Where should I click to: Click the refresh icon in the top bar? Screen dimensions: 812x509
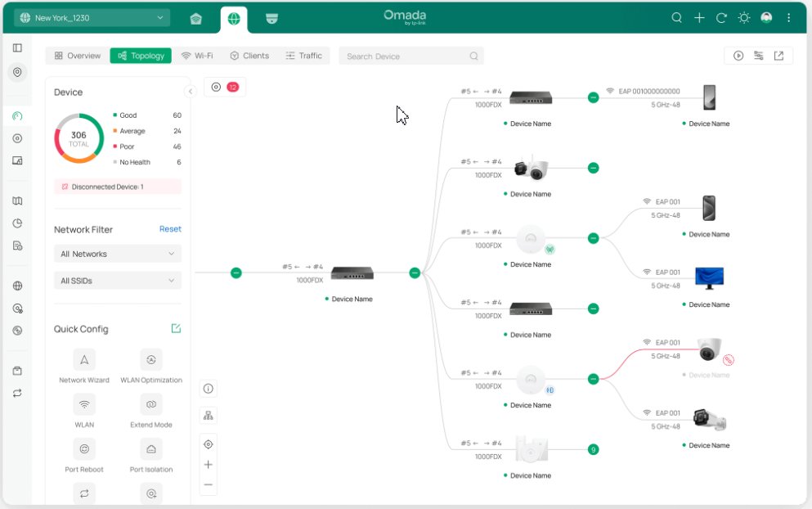721,18
